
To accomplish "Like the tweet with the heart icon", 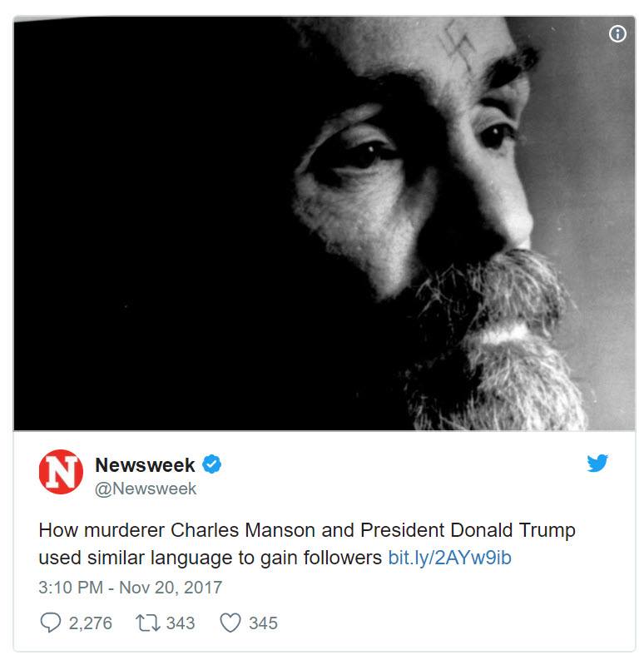I will coord(230,623).
